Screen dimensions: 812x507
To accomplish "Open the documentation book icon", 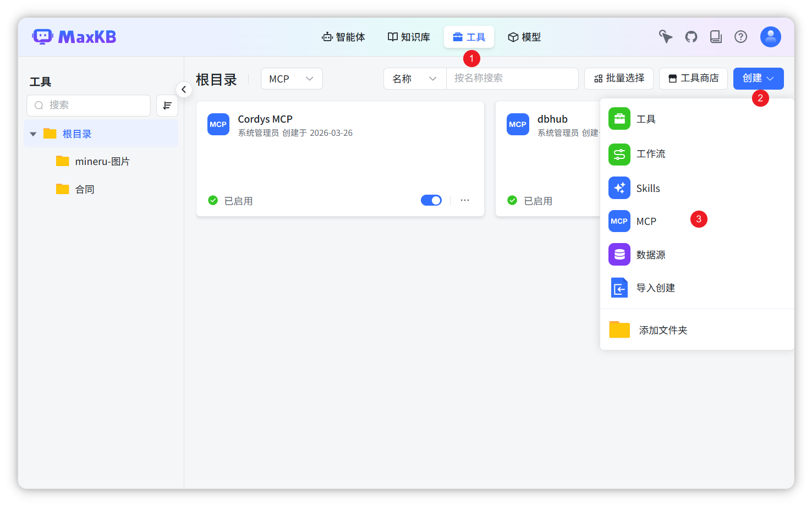I will [x=716, y=37].
